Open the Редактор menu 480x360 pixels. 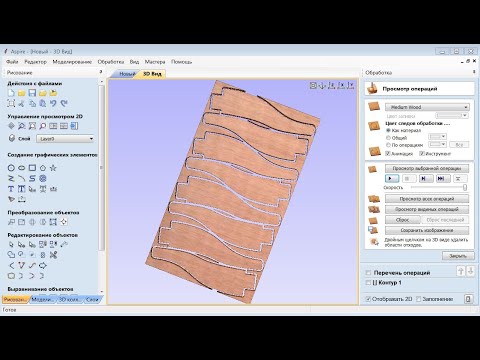click(35, 62)
